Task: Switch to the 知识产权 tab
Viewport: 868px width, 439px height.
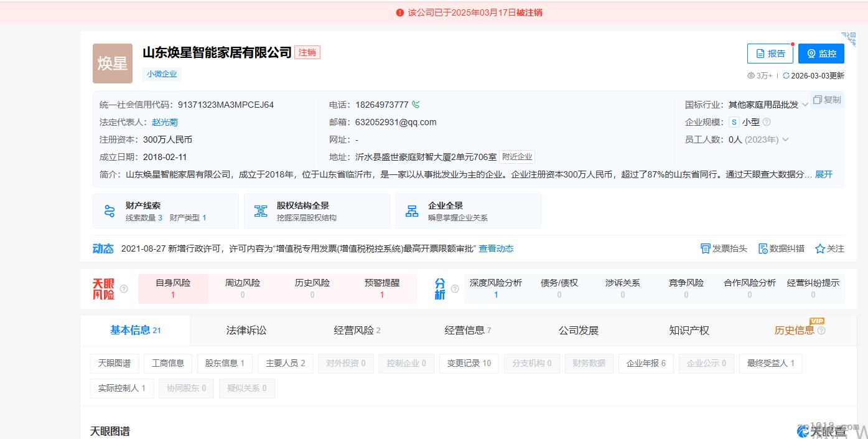Action: pos(689,330)
